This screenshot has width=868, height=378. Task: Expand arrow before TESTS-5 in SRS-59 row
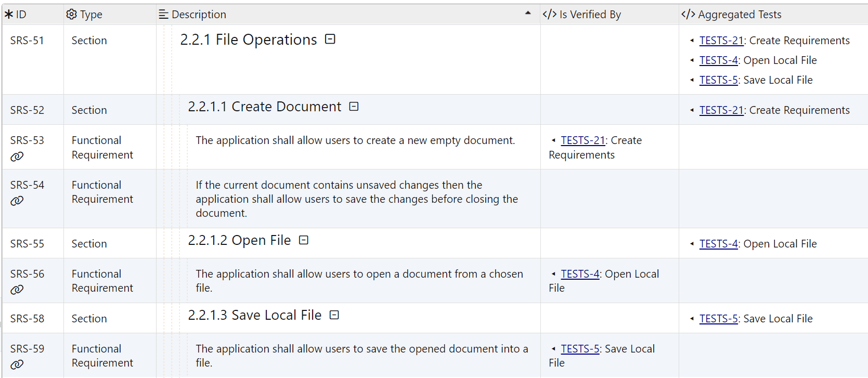[x=553, y=349]
